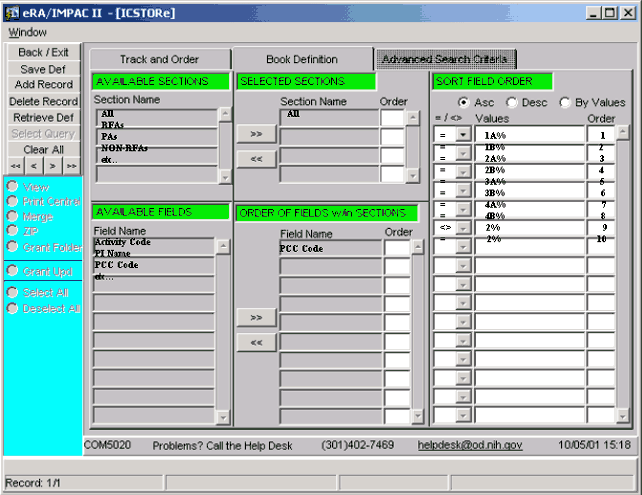This screenshot has width=642, height=495.
Task: Go to next record arrow
Action: [x=52, y=166]
